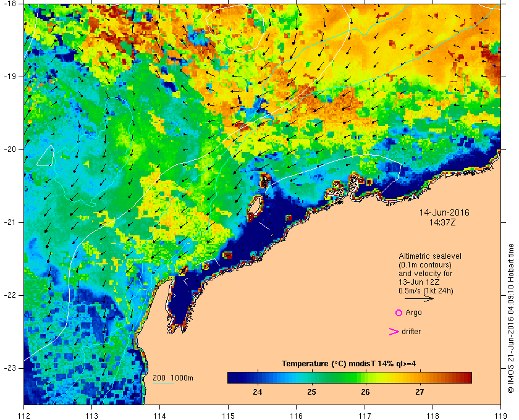This screenshot has width=519, height=420.
Task: Click the cyan depth contour legend line
Action: (163, 384)
